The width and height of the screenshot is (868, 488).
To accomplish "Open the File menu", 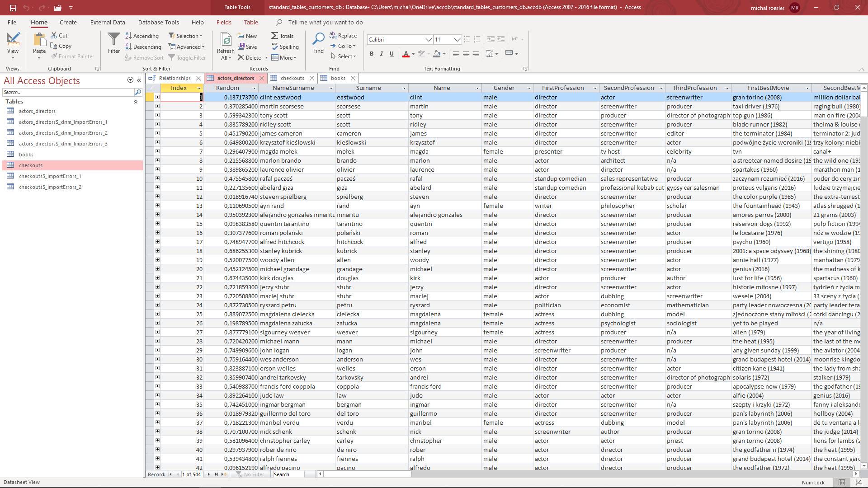I will pyautogui.click(x=12, y=22).
